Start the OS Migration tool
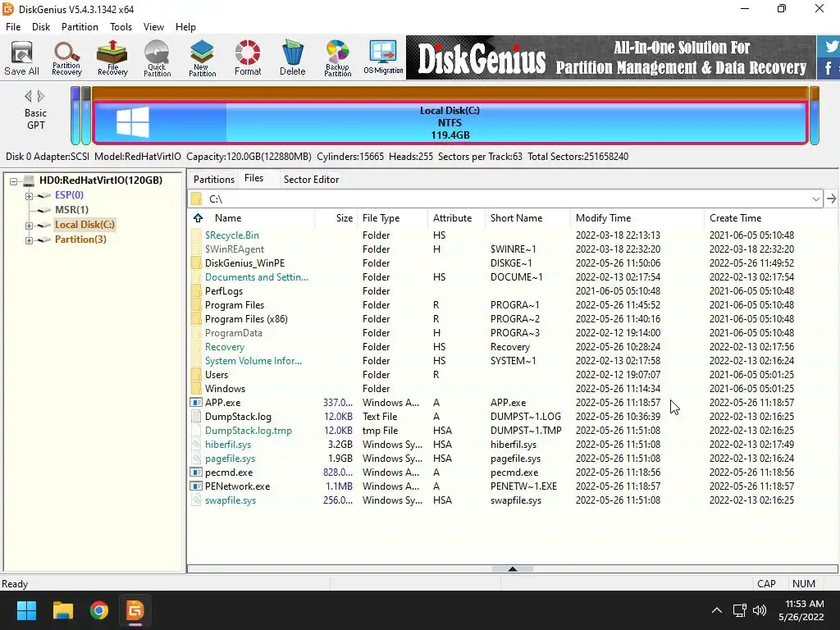840x630 pixels. pos(383,58)
